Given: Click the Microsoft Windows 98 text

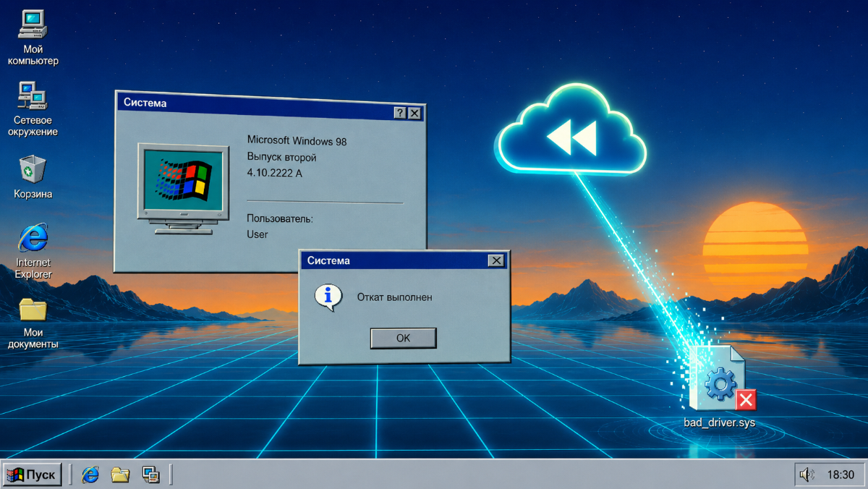Looking at the screenshot, I should (x=297, y=140).
